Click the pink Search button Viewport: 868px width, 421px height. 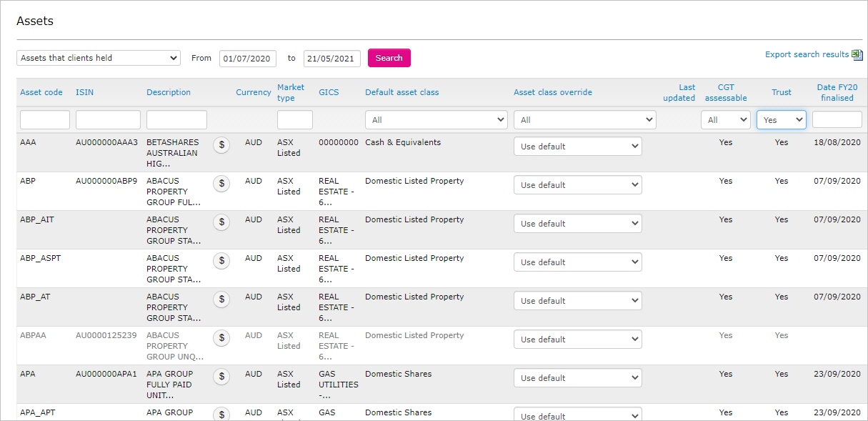pyautogui.click(x=389, y=58)
